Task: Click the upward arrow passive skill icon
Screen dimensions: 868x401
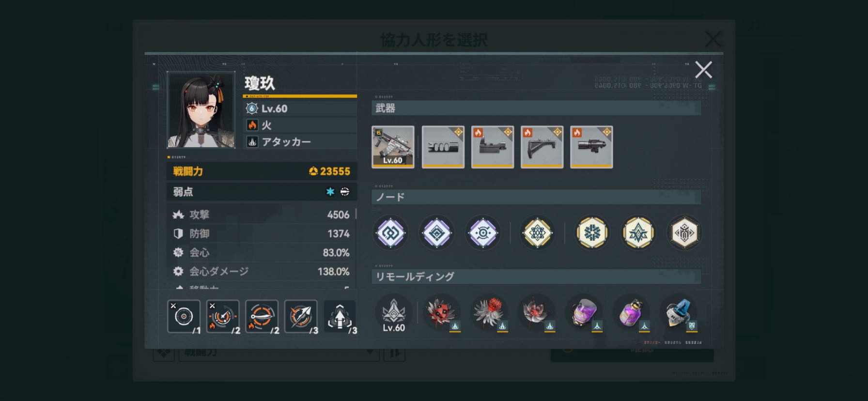Action: tap(340, 317)
